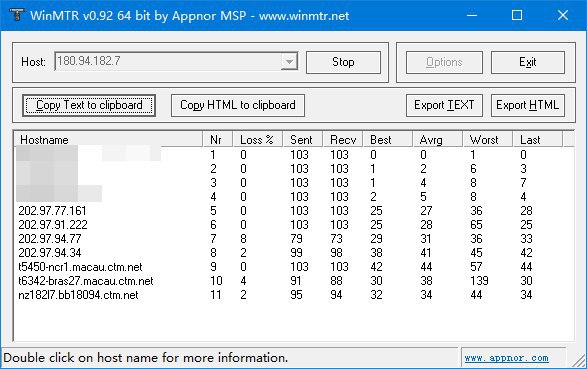Click worst value 139 in hop 10
Screen dimensions: 587x369
[x=479, y=281]
